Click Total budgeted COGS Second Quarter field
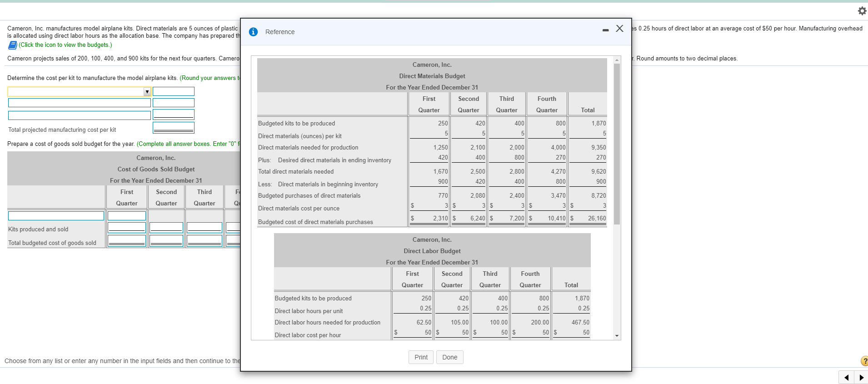Viewport: 868px width, 384px height. (166, 240)
